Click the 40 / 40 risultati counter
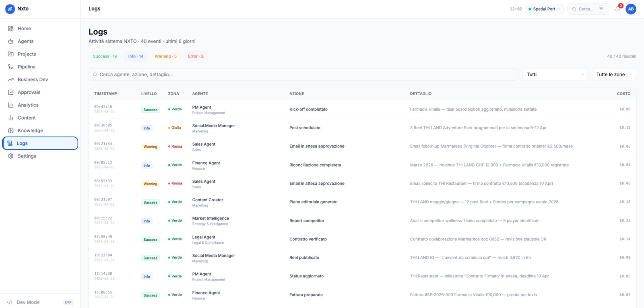 [621, 56]
